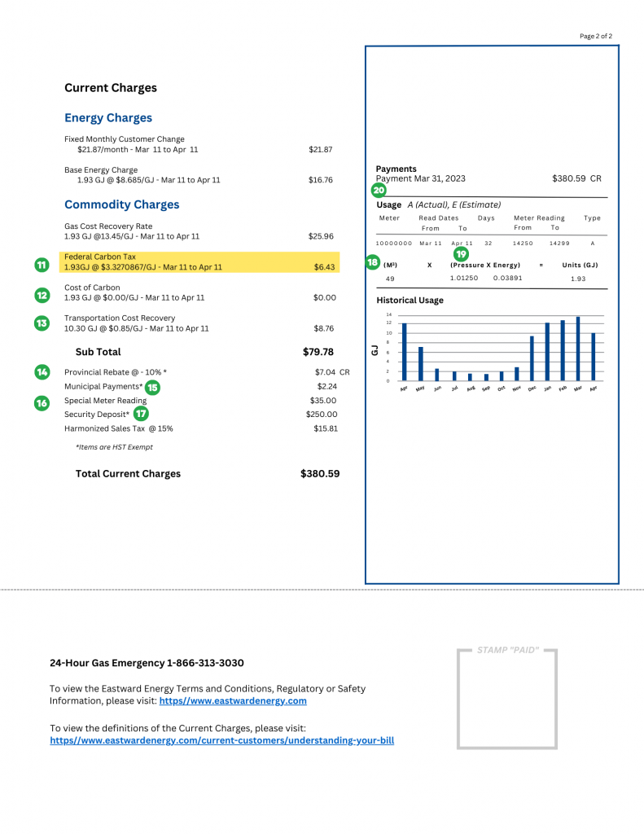Click green marker 14 beside Provincial Rebate
Screen dimensions: 644x834
(x=42, y=371)
